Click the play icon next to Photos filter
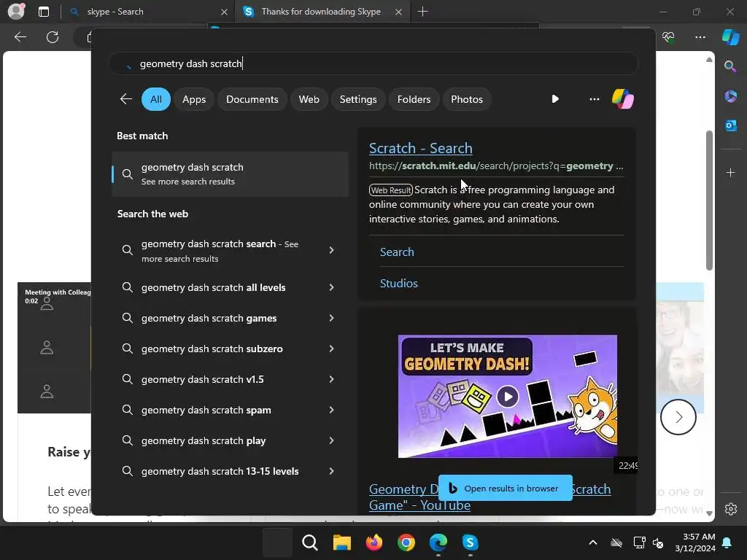This screenshot has height=560, width=747. pos(555,99)
